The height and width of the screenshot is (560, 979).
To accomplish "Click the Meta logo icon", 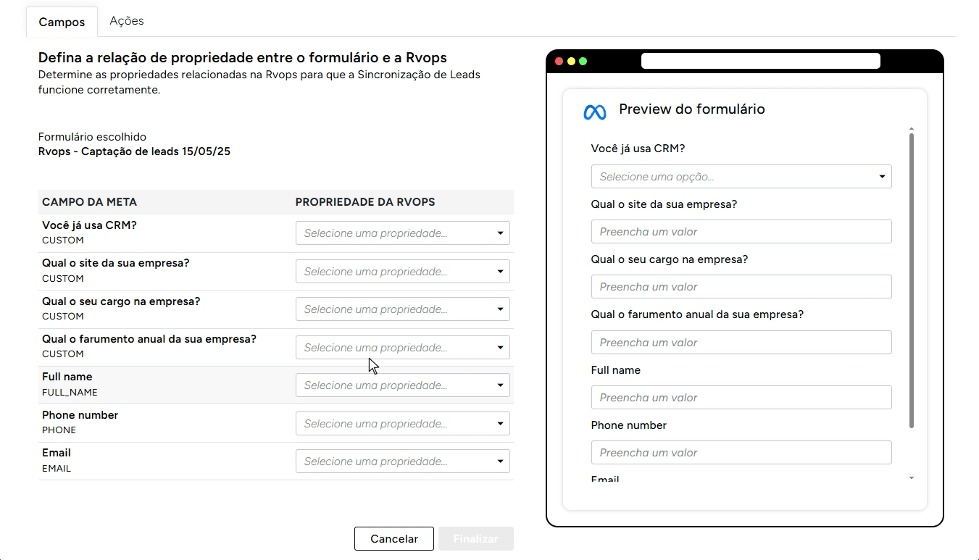I will (x=594, y=112).
